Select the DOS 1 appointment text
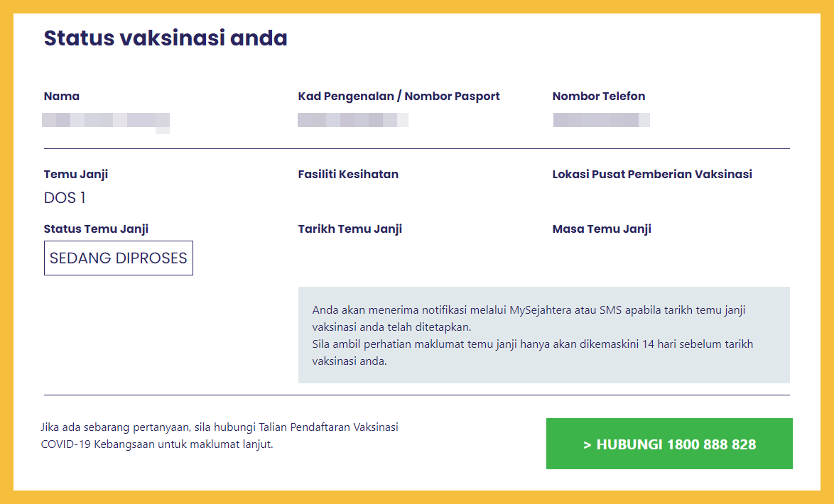This screenshot has width=834, height=504. coord(65,198)
